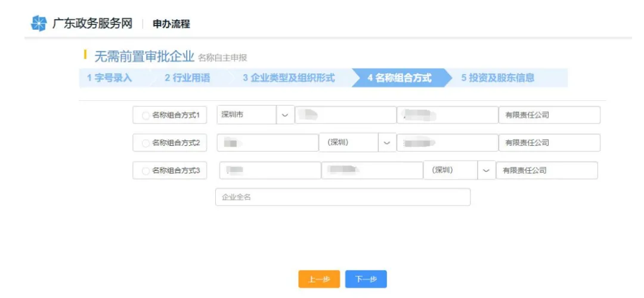Image resolution: width=644 pixels, height=298 pixels.
Task: Click the 无需前置审批企业 heading text
Action: click(x=144, y=57)
